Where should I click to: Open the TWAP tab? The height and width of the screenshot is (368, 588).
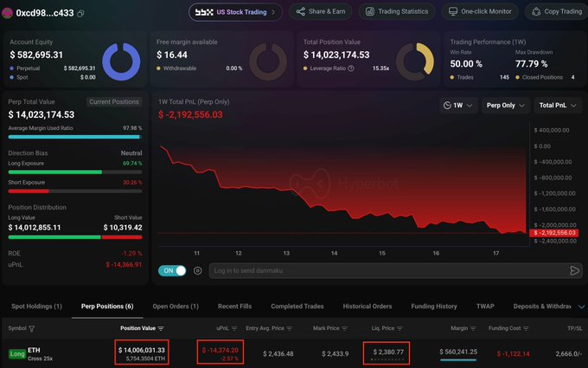(485, 307)
